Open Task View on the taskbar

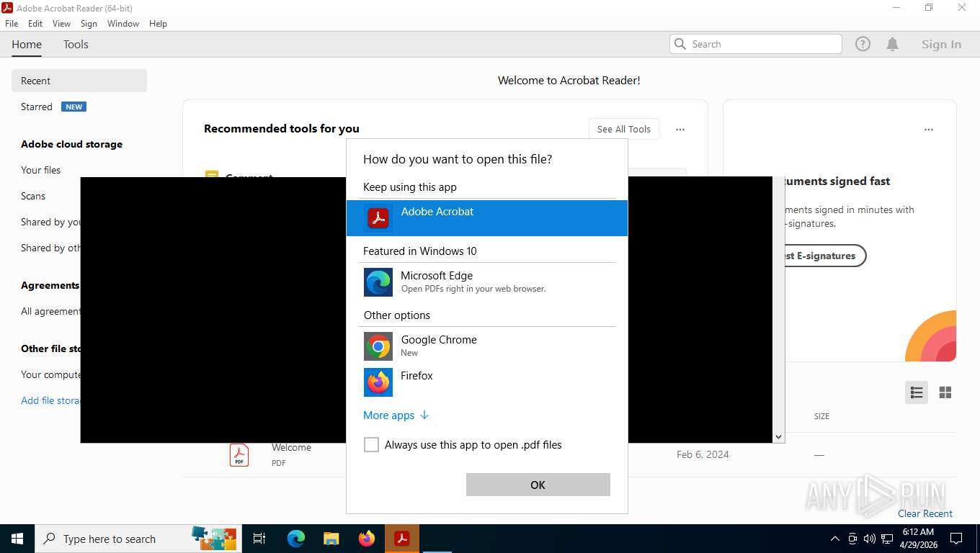259,539
